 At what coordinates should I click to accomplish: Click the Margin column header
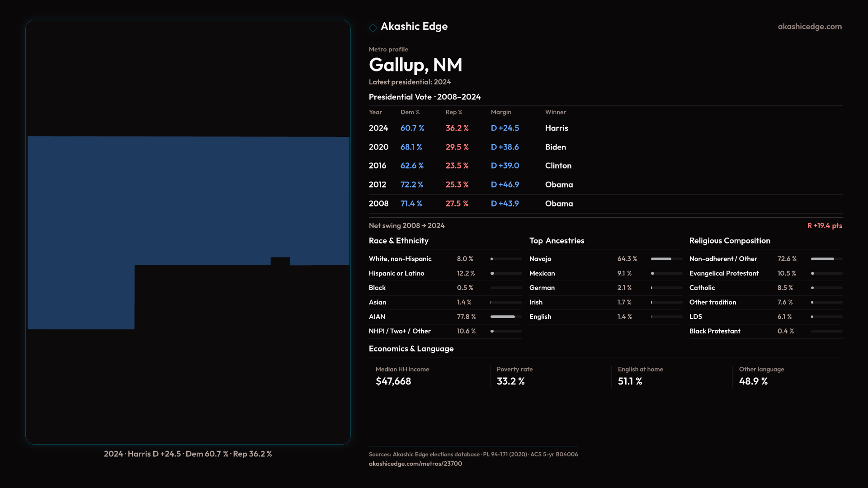click(x=500, y=112)
